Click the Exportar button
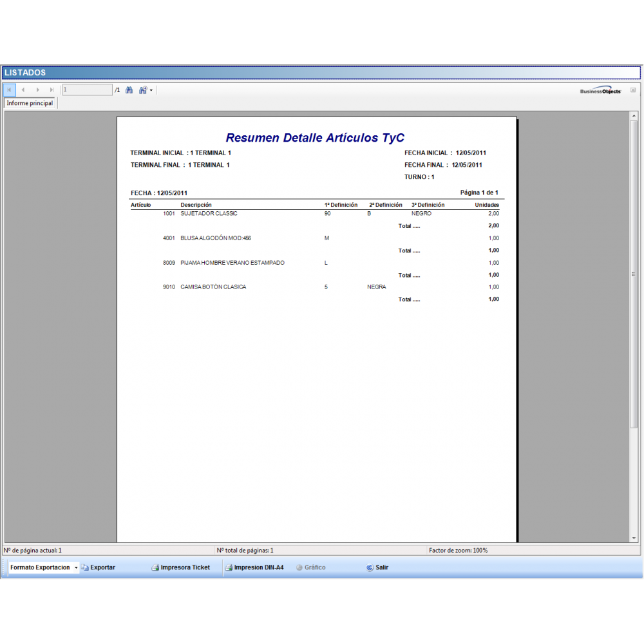644x644 pixels. coord(99,567)
